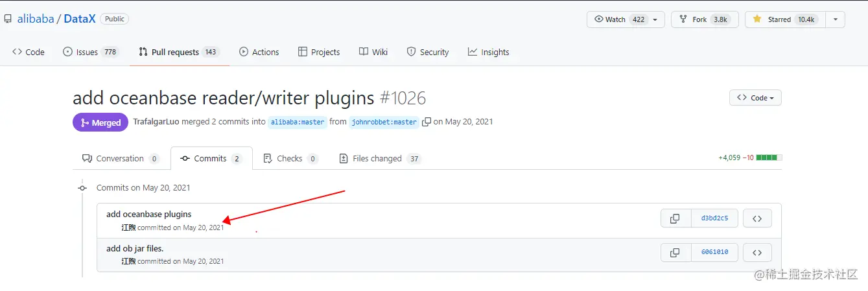Click the diffstat +4,059 −10 indicator
This screenshot has height=291, width=868.
750,157
